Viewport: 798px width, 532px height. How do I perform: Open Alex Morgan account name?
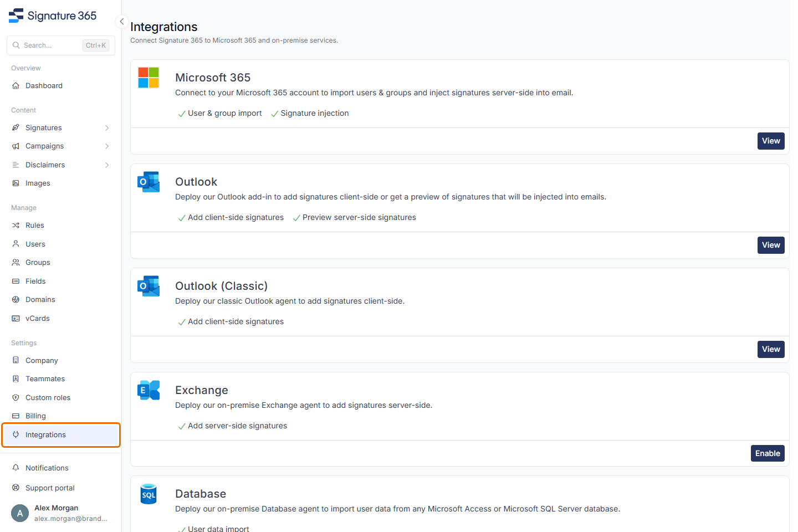click(x=56, y=508)
